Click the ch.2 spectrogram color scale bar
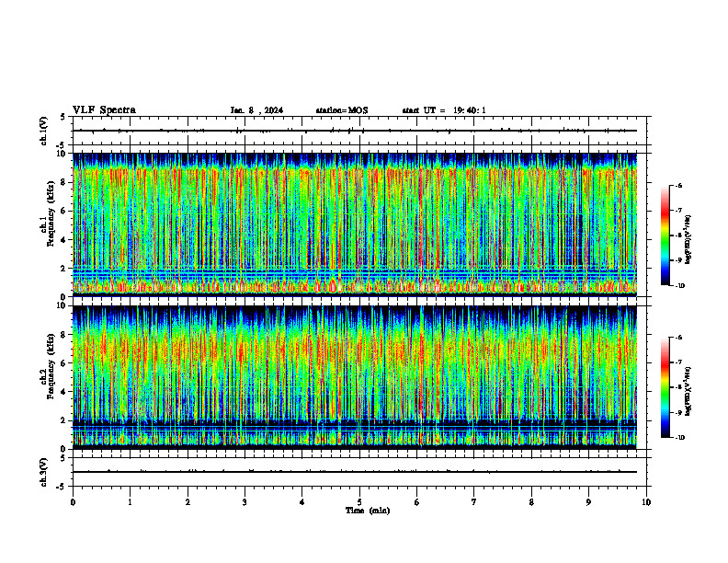 click(665, 387)
